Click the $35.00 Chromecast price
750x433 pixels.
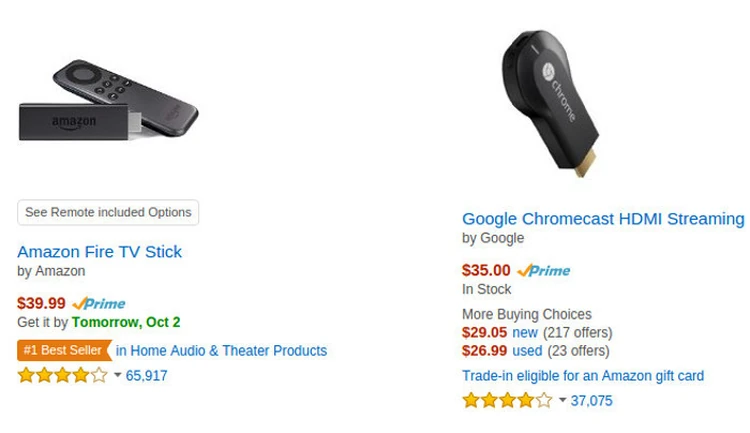(486, 270)
